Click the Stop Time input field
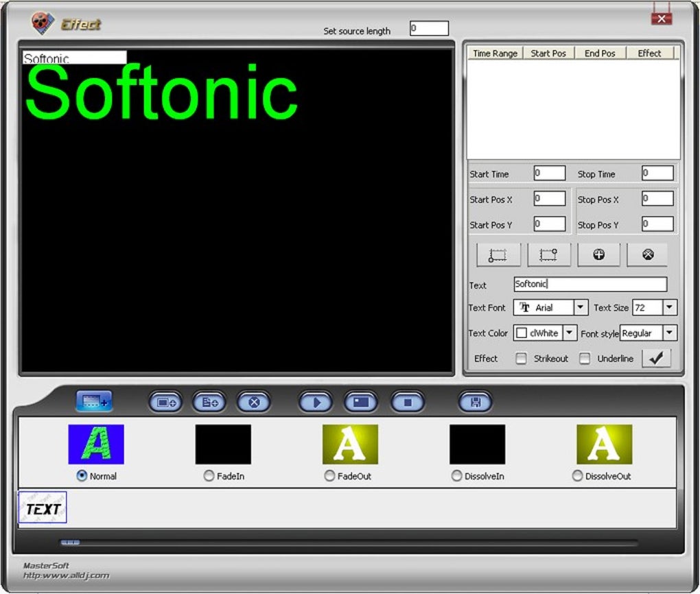700x594 pixels. pos(657,173)
